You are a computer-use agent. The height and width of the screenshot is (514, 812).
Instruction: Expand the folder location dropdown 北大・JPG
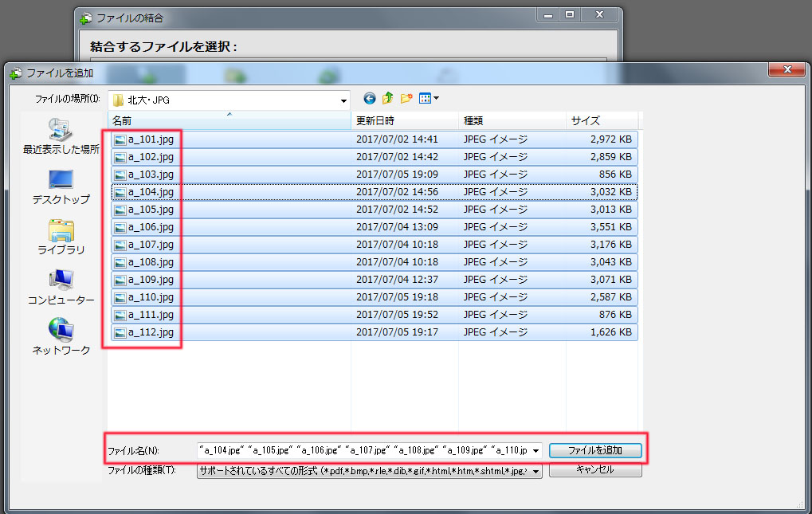(x=343, y=101)
